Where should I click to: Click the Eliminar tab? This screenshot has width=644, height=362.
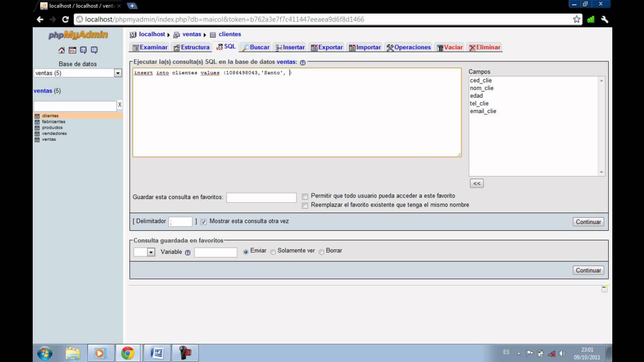[x=485, y=47]
